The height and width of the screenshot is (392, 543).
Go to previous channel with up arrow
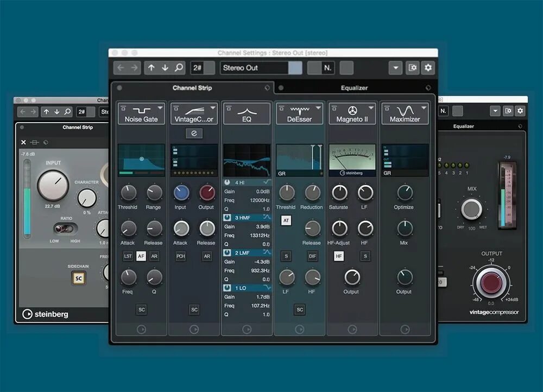tap(151, 68)
